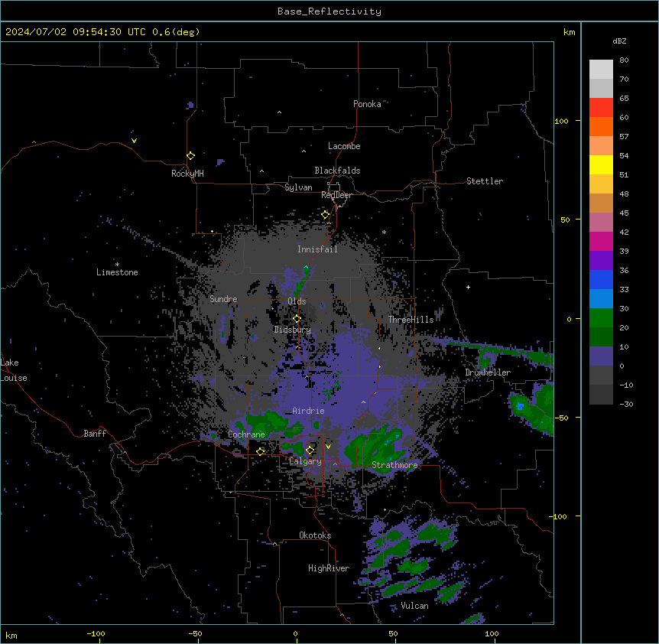Click the Sundre town label
Screen dimensions: 659x644
[223, 299]
